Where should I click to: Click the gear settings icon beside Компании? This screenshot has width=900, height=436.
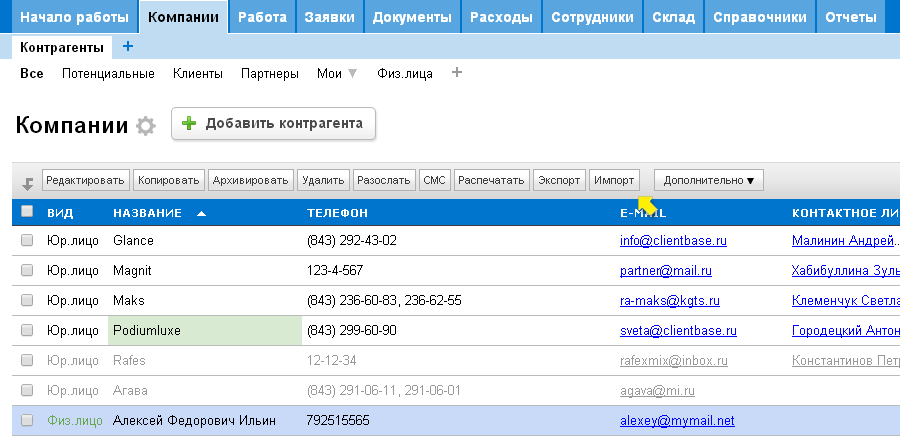[x=146, y=126]
